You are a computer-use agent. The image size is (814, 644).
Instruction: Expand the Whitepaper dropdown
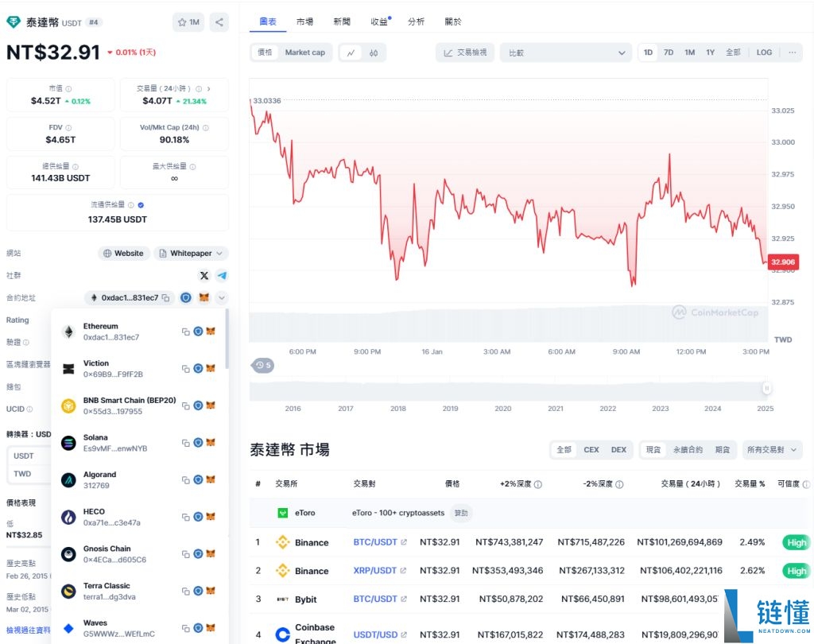pos(191,254)
